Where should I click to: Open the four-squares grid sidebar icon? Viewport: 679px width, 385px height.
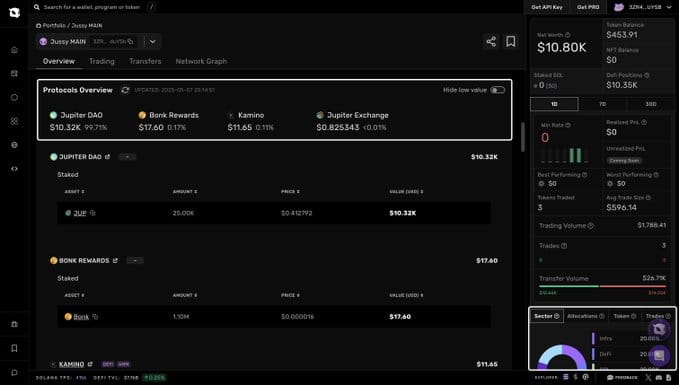pos(14,121)
